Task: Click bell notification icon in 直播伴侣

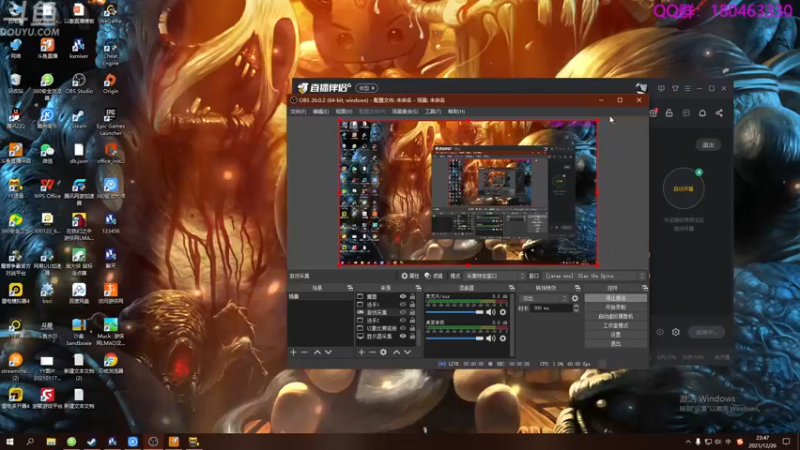Action: (702, 113)
